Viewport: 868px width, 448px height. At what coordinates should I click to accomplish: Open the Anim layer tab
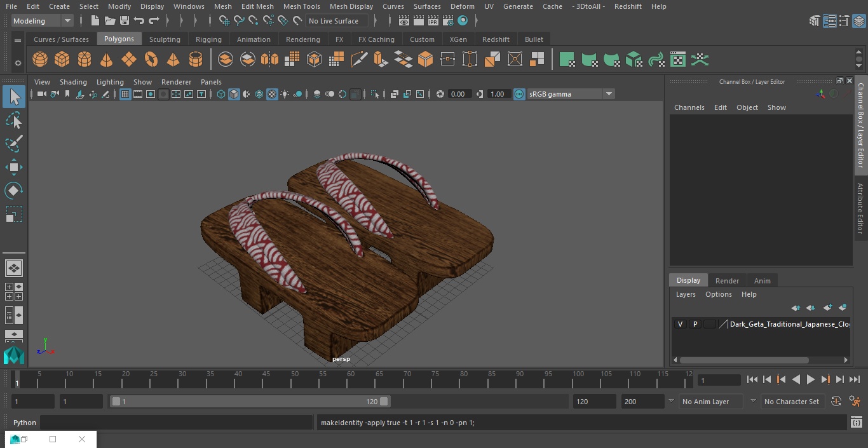(762, 281)
